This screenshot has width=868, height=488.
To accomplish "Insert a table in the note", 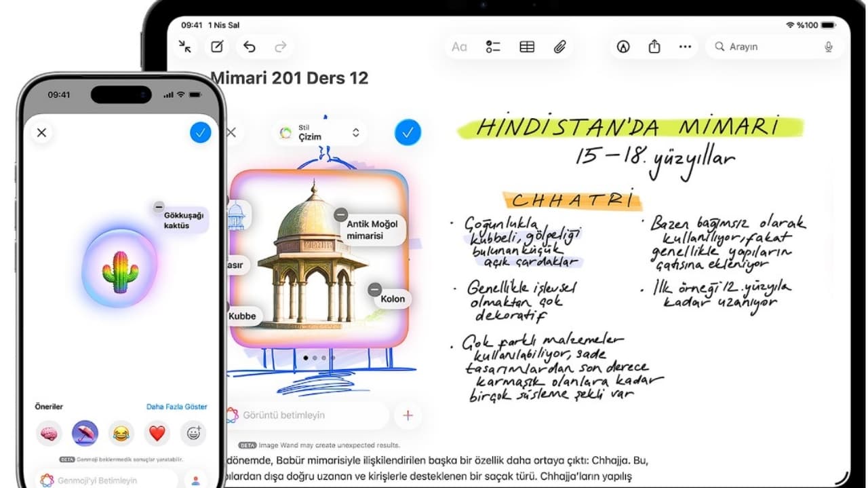I will (x=527, y=47).
